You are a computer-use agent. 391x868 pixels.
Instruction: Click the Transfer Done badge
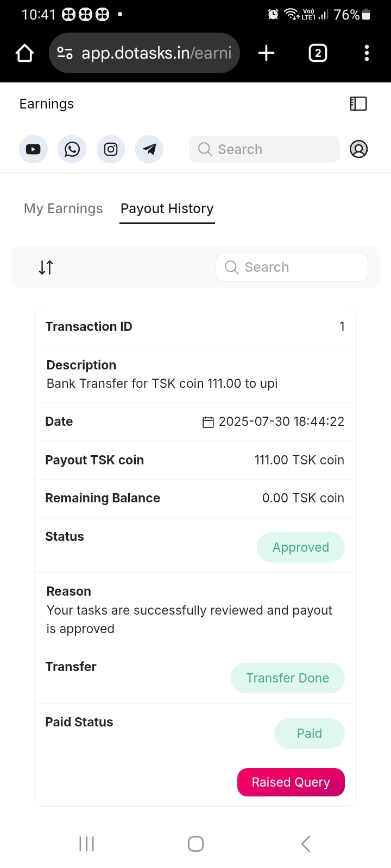[x=287, y=678]
